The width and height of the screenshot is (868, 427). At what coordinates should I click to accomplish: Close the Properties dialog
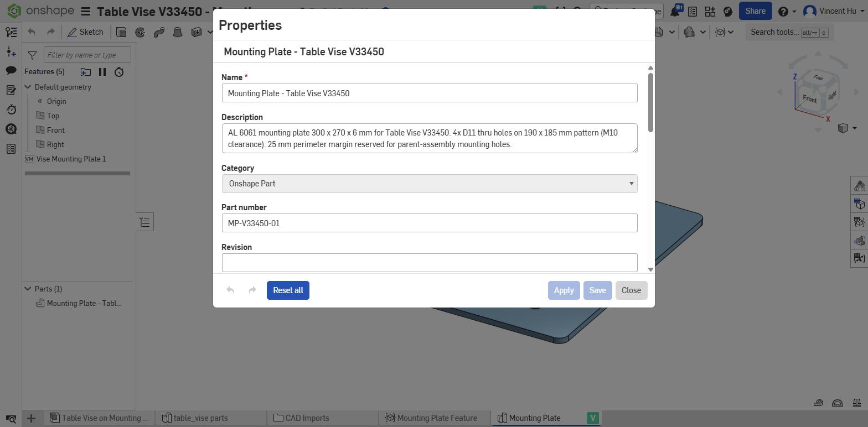[631, 290]
